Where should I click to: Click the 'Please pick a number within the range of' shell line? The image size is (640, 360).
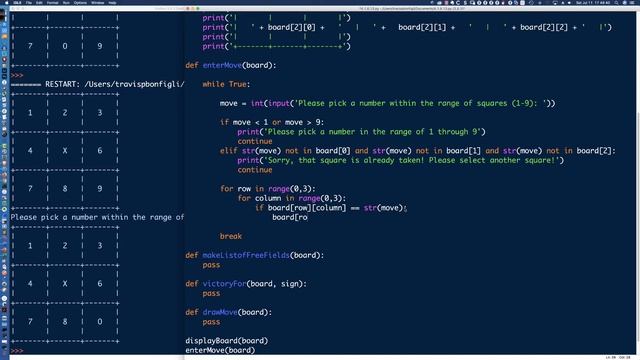point(98,217)
